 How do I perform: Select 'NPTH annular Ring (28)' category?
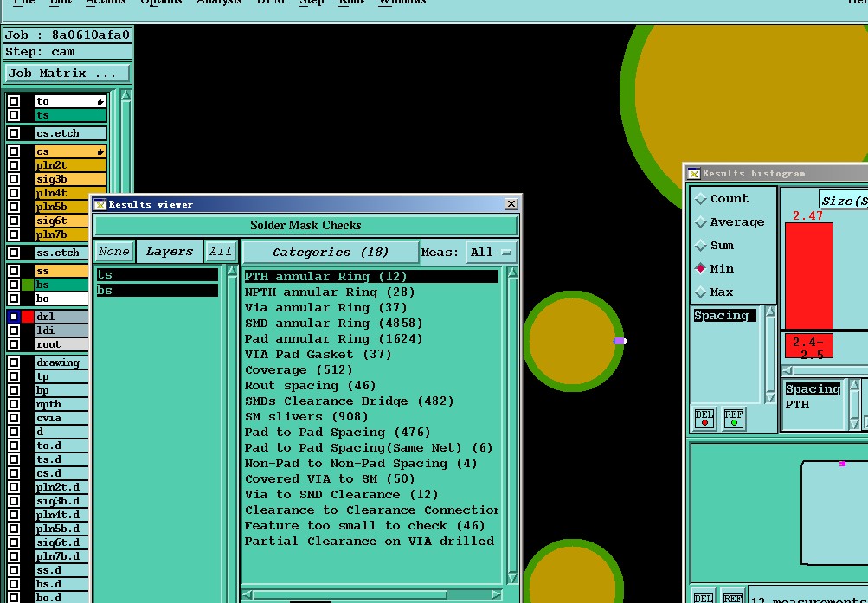coord(371,292)
